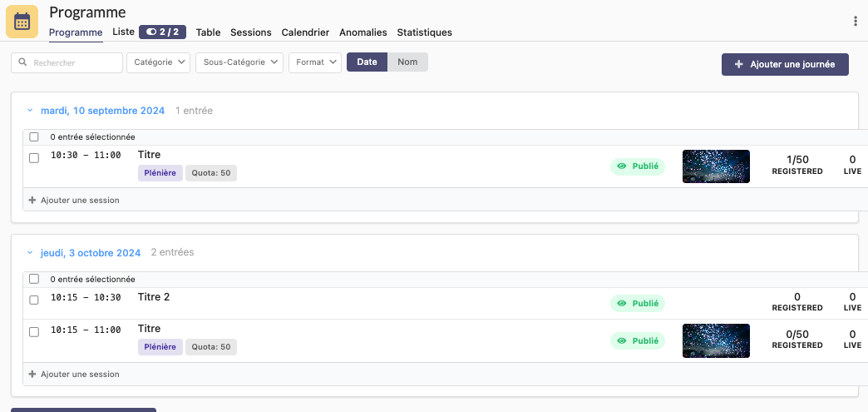The width and height of the screenshot is (868, 412).
Task: Click the search magnifier icon
Action: (x=22, y=62)
